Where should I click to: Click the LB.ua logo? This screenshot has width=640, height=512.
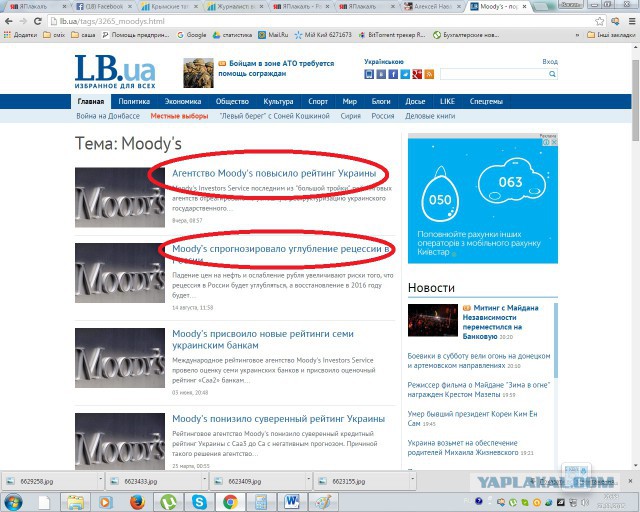115,71
